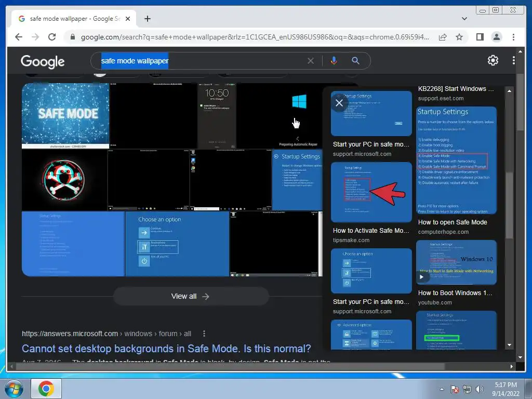Open the Chrome three-dot menu
532x399 pixels.
[x=513, y=37]
